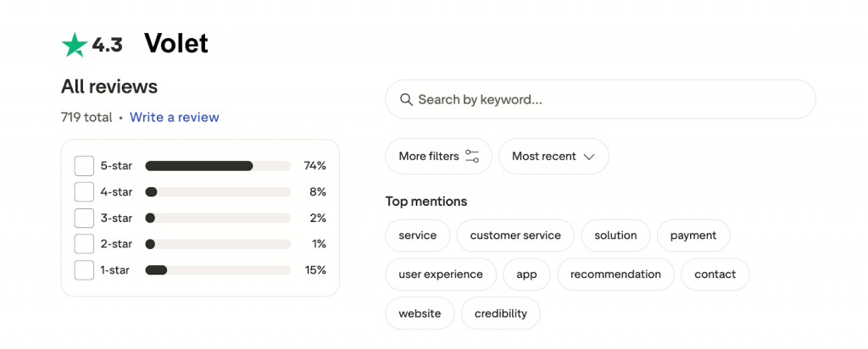
Task: Click the 1-star rating progress bar
Action: [218, 270]
